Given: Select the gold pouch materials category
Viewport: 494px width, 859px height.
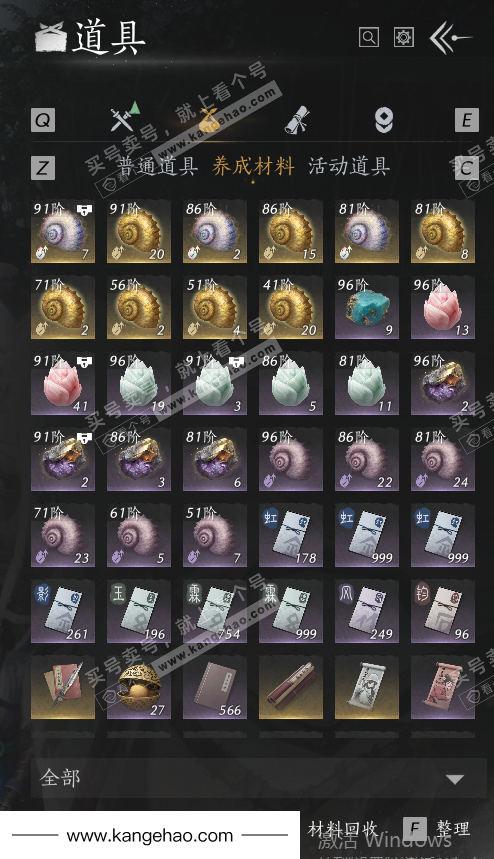Looking at the screenshot, I should point(209,119).
